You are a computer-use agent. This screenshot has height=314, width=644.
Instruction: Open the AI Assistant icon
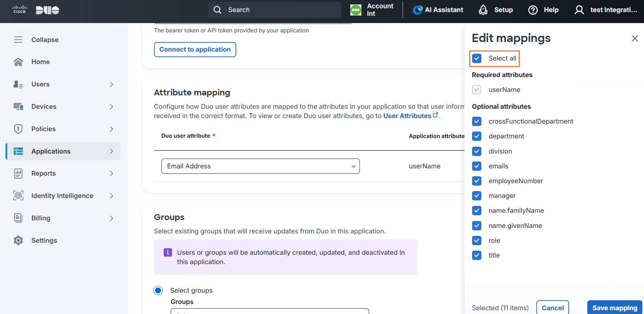[x=418, y=10]
